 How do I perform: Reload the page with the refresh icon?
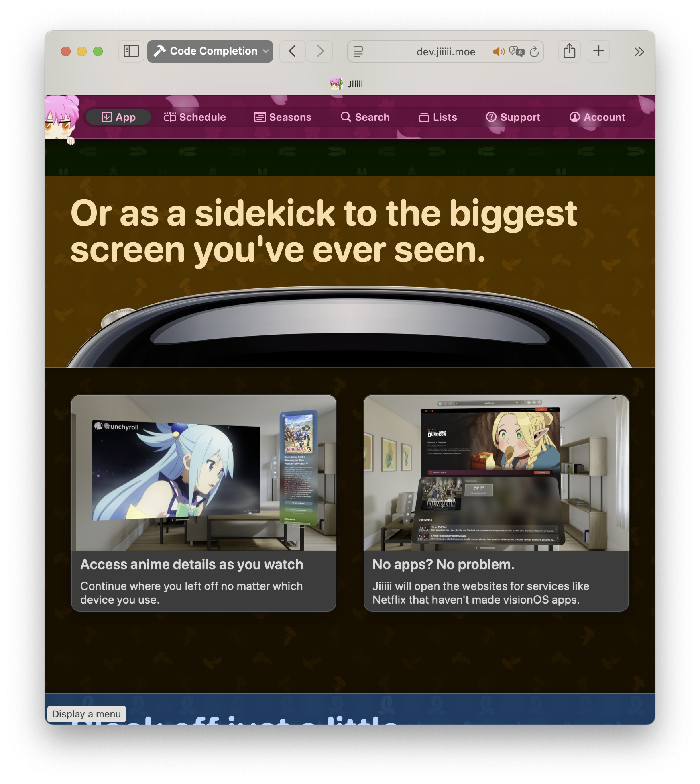[534, 51]
